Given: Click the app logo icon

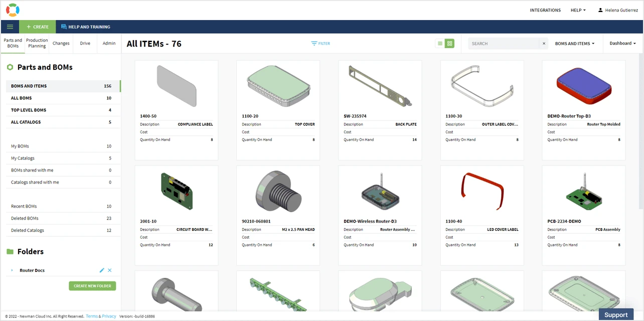Looking at the screenshot, I should [x=13, y=10].
